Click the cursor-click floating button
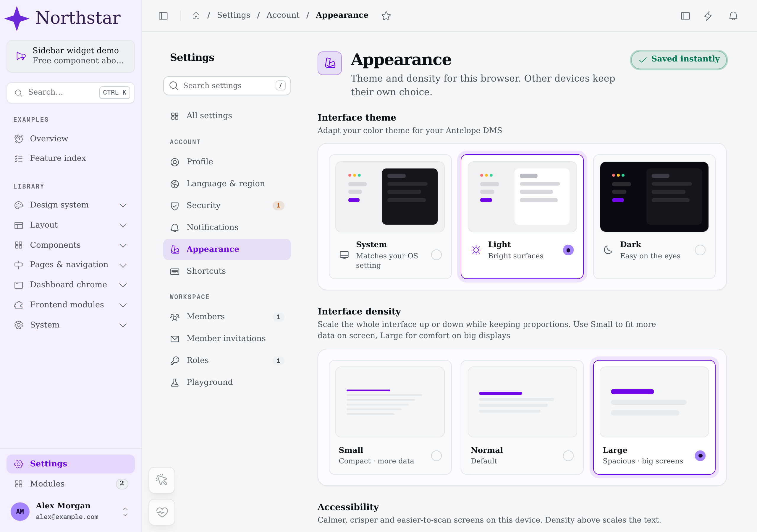The height and width of the screenshot is (532, 757). point(161,480)
